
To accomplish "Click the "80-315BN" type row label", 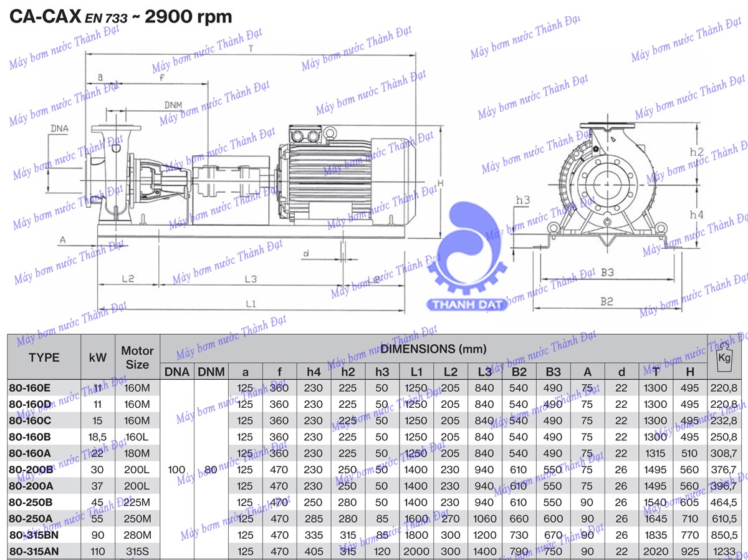I will 34,535.
